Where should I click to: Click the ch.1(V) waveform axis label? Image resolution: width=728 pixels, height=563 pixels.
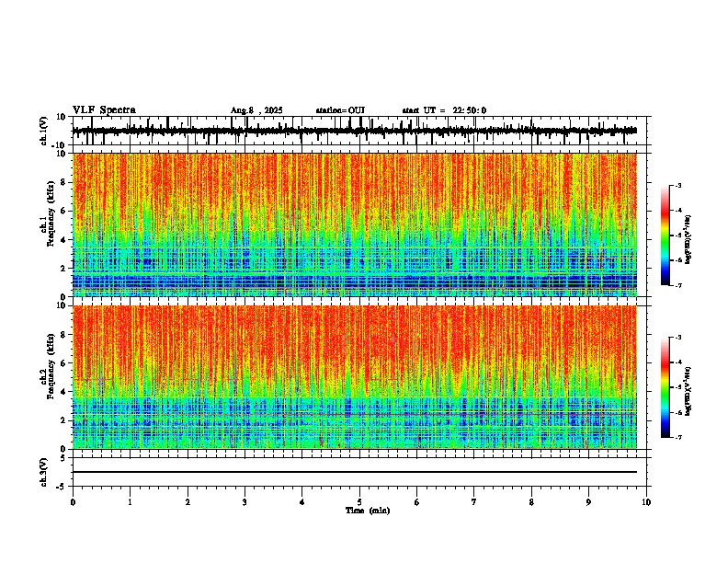point(44,131)
